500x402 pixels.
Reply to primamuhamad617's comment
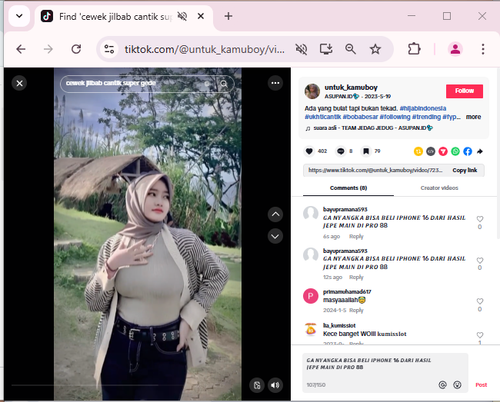[356, 310]
